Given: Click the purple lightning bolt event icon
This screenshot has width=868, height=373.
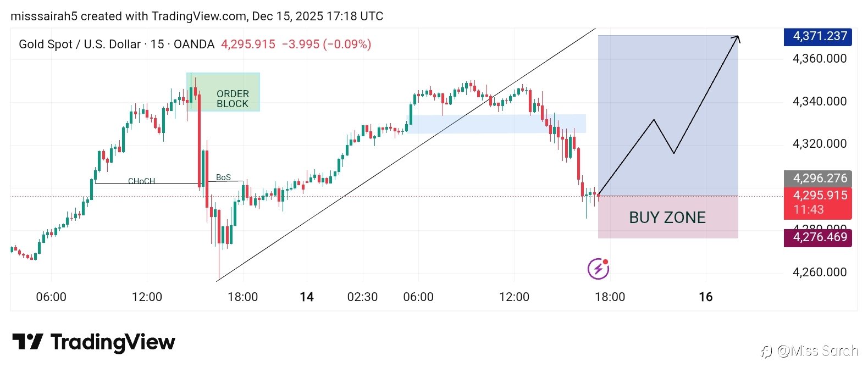Looking at the screenshot, I should click(598, 269).
